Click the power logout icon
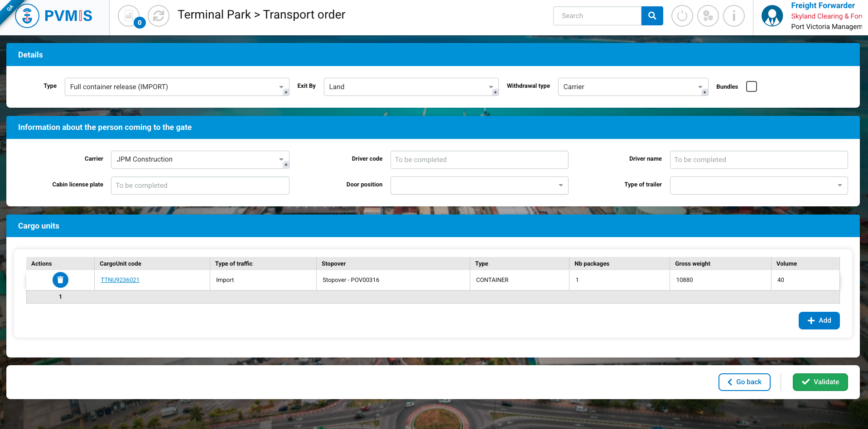Viewport: 868px width, 429px height. [682, 16]
